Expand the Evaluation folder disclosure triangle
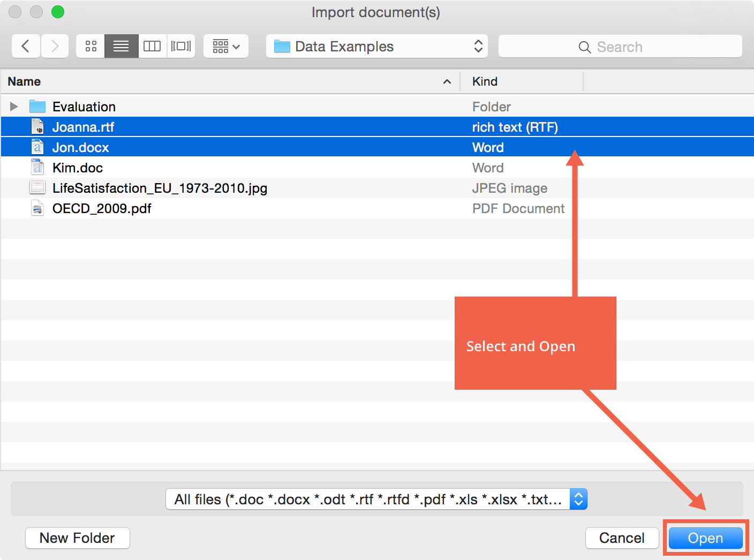Image resolution: width=754 pixels, height=560 pixels. pyautogui.click(x=14, y=107)
